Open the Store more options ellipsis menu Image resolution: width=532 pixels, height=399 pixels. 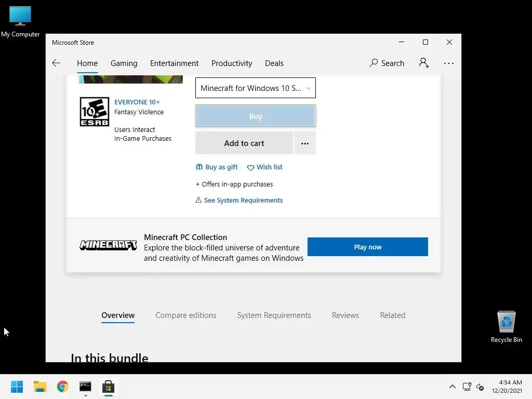tap(448, 63)
